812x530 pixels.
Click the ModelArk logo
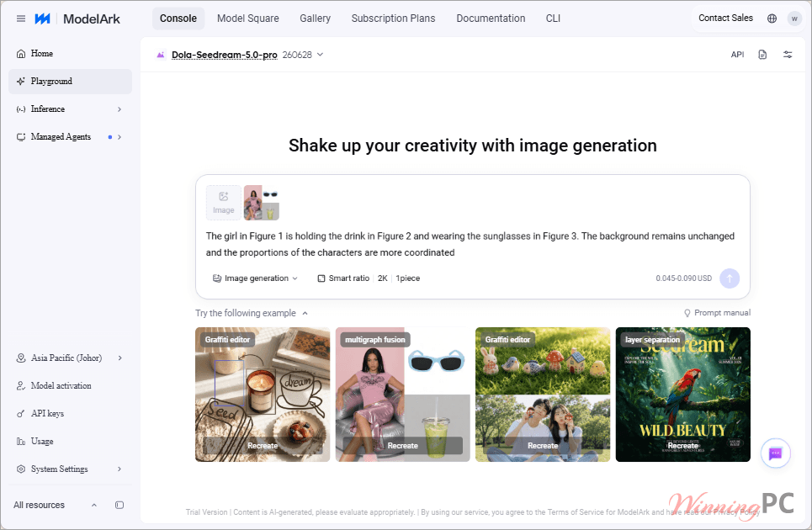(x=77, y=19)
